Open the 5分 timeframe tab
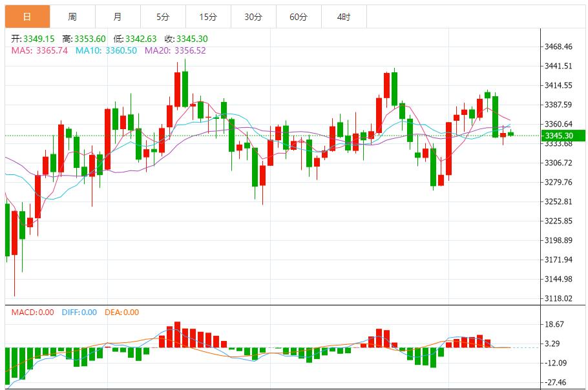 163,17
